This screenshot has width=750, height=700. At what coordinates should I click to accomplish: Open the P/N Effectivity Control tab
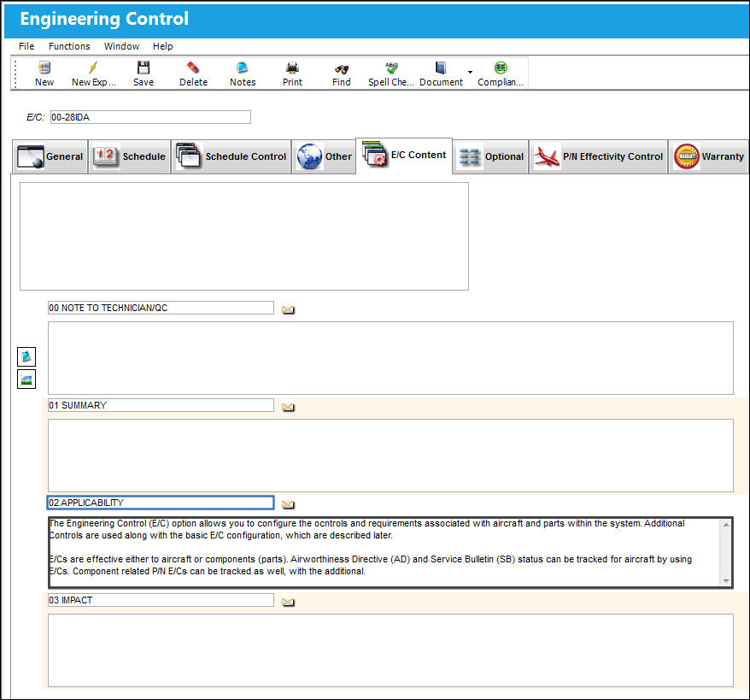598,156
